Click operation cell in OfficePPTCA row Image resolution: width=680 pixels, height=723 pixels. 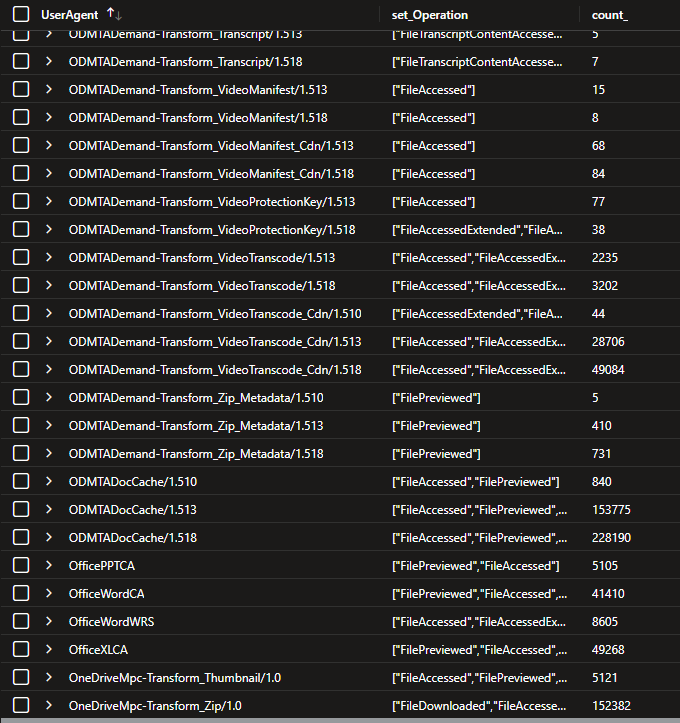(x=475, y=565)
